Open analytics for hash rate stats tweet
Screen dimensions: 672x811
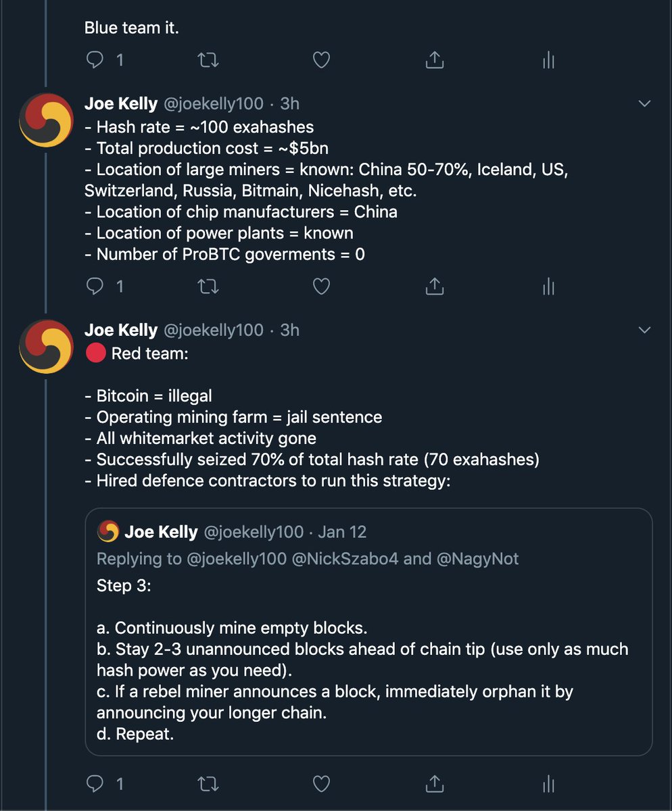coord(548,287)
